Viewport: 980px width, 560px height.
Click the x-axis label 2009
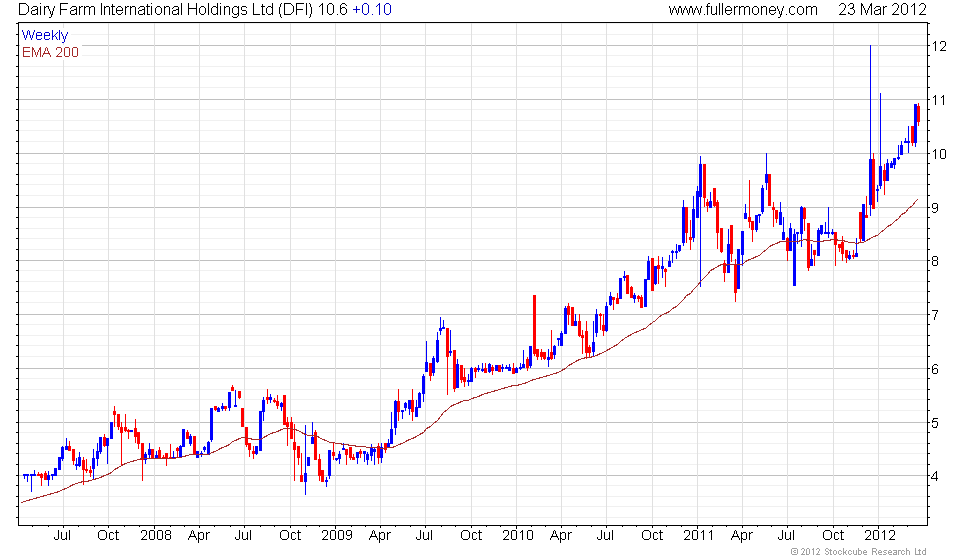click(x=337, y=536)
